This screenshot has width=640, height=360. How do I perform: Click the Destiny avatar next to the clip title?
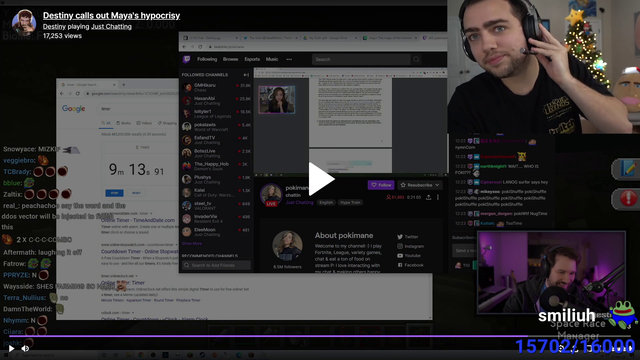click(x=24, y=22)
